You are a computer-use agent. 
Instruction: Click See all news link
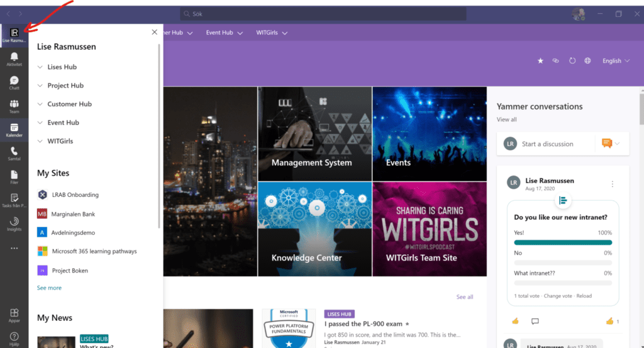pyautogui.click(x=465, y=296)
